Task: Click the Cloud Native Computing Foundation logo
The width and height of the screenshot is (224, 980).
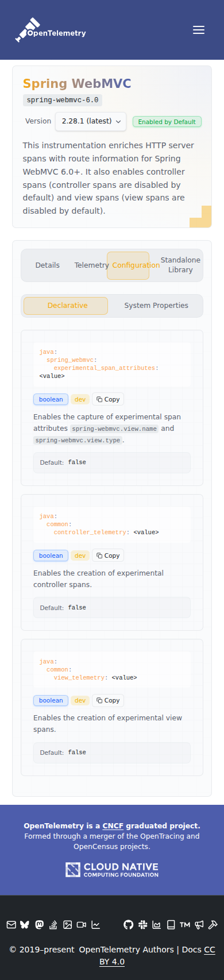Action: click(112, 870)
